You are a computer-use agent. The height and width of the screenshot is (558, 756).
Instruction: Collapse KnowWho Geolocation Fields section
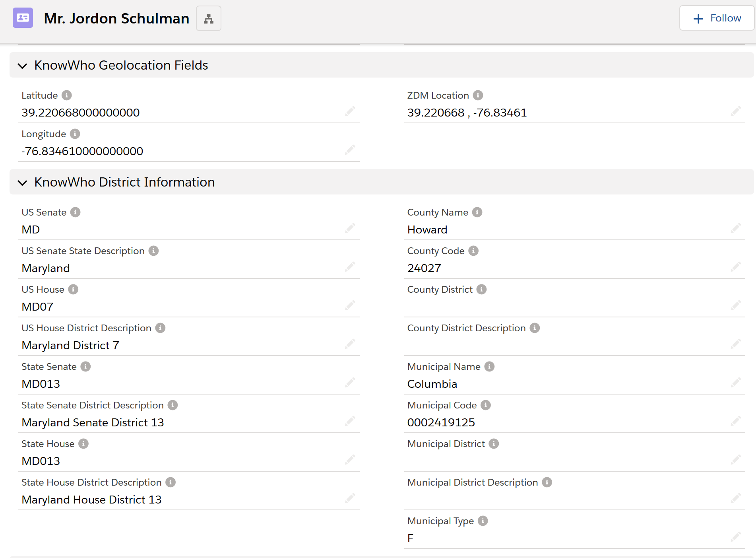tap(23, 66)
